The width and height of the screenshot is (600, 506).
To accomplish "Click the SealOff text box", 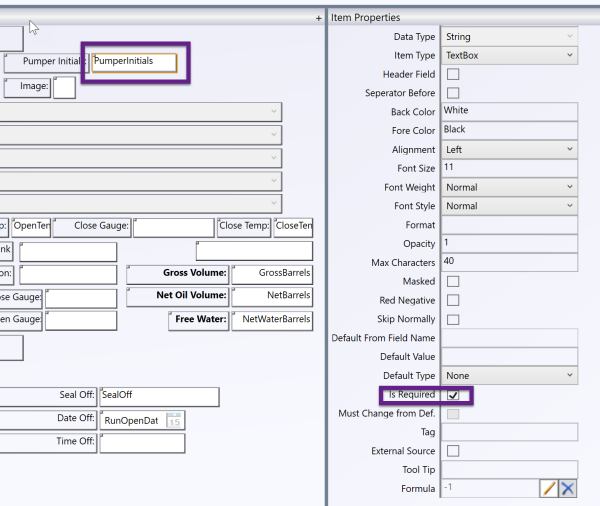I will 158,396.
